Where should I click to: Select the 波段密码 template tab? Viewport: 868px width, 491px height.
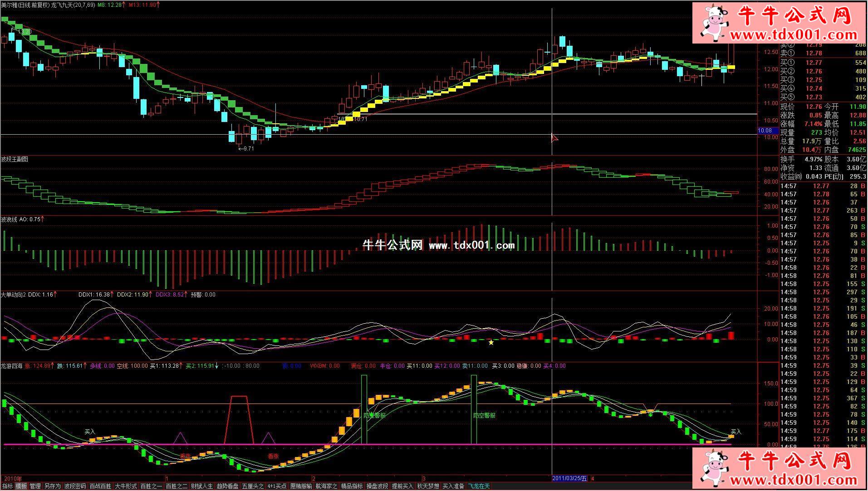[x=75, y=486]
